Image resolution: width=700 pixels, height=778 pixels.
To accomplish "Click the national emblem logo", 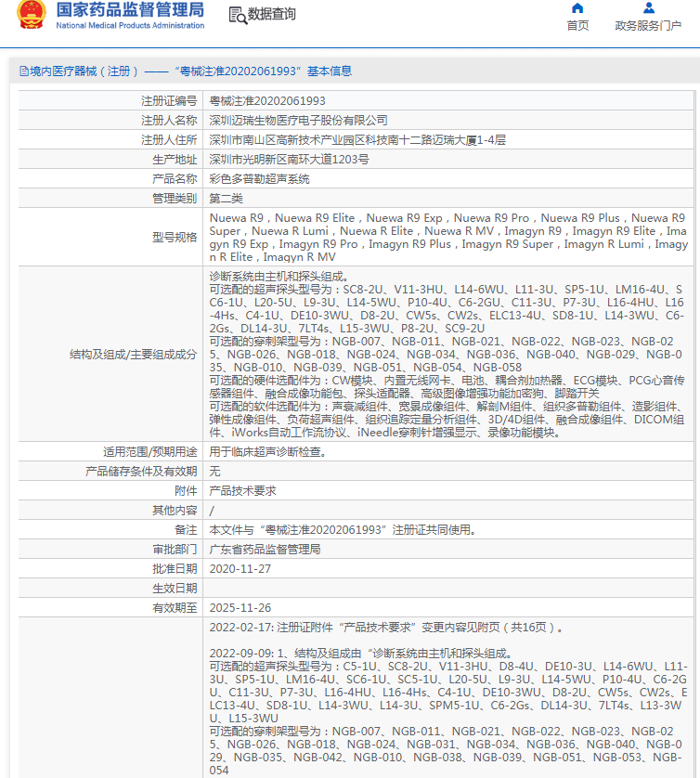I will 32,14.
